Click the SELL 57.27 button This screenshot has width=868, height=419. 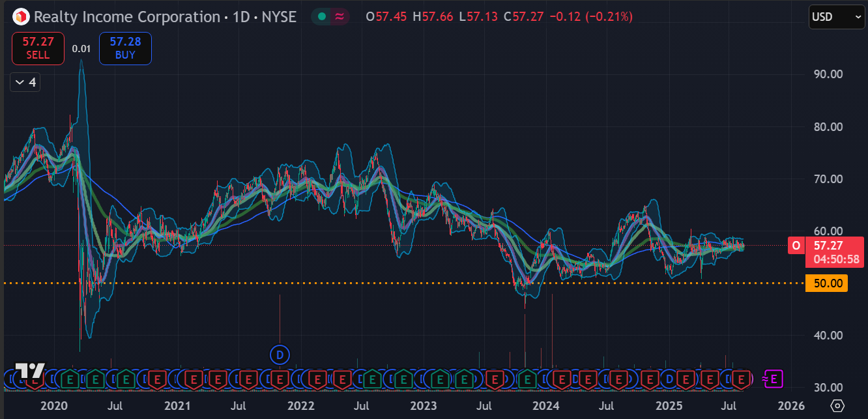pyautogui.click(x=38, y=48)
